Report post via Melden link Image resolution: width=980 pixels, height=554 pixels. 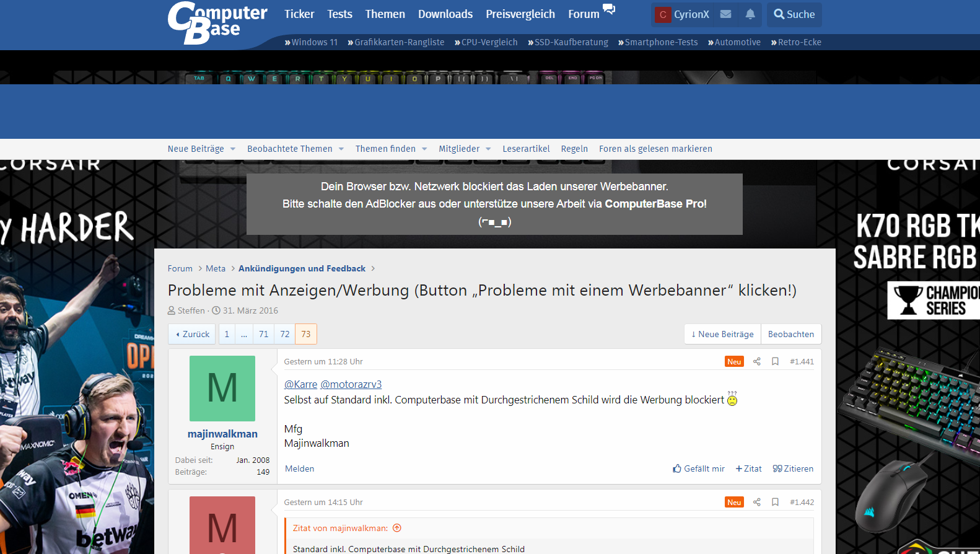[299, 468]
